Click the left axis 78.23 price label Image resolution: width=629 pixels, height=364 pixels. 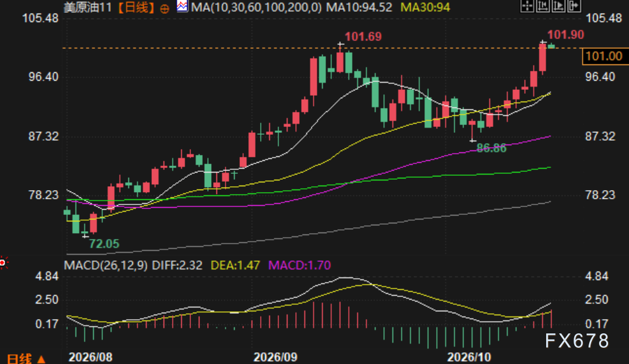tap(43, 195)
